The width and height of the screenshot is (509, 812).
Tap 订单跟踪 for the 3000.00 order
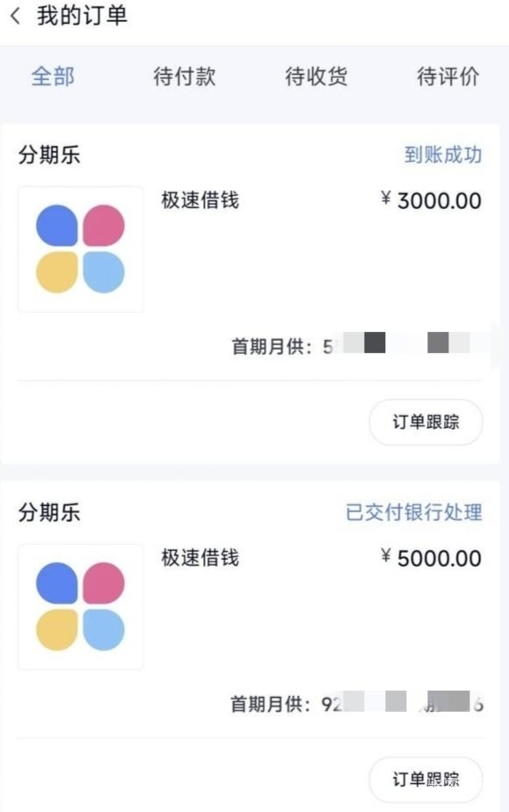pos(425,422)
